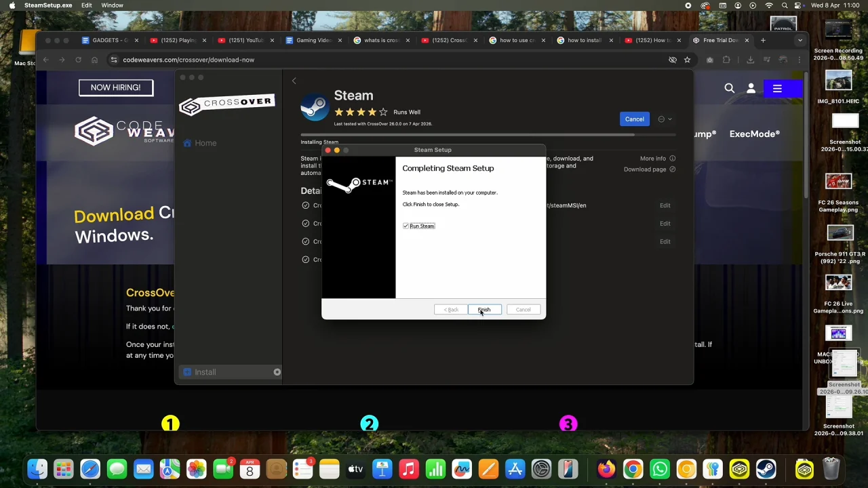Click the Download page link icon
This screenshot has height=488, width=868.
tap(672, 169)
